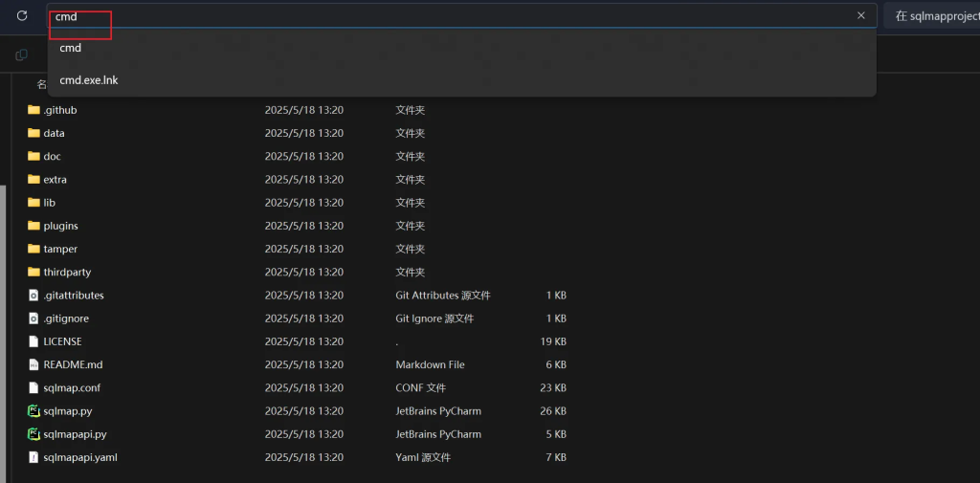The width and height of the screenshot is (980, 483).
Task: Select the thirdparty folder name
Action: [x=67, y=272]
